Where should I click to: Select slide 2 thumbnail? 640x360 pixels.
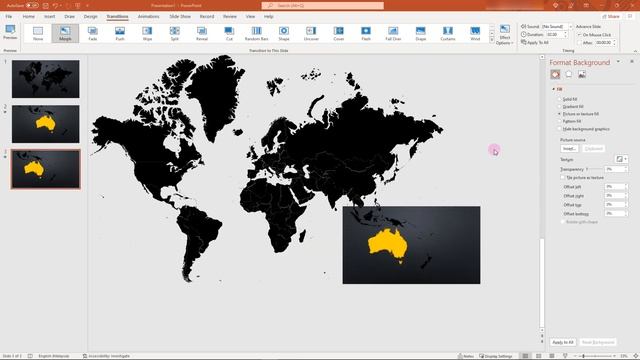(x=46, y=124)
